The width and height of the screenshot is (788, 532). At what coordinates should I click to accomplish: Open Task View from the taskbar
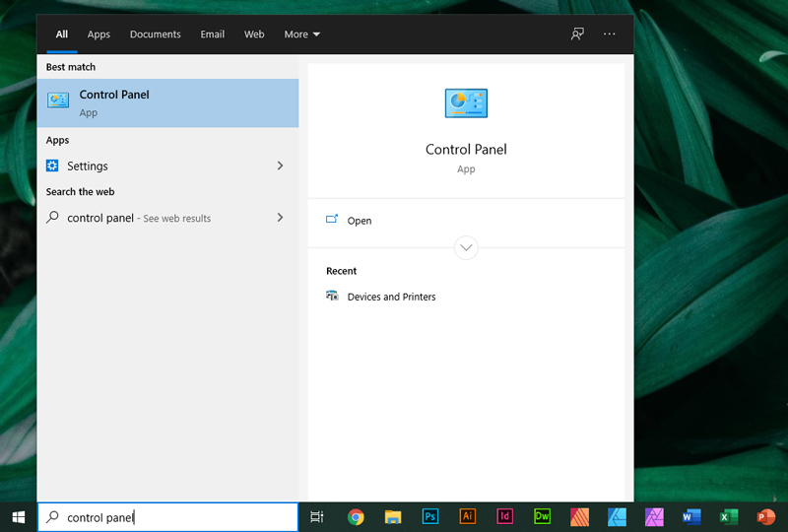tap(316, 517)
